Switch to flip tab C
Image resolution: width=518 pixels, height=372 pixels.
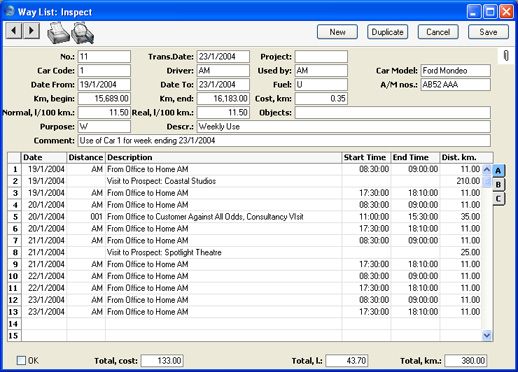point(498,199)
